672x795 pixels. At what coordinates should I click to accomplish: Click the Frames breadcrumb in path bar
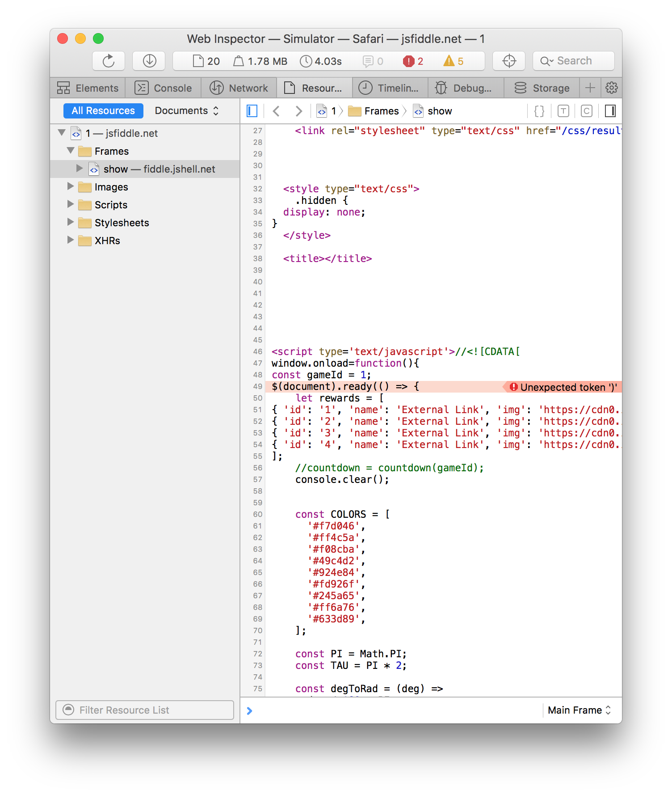(374, 111)
